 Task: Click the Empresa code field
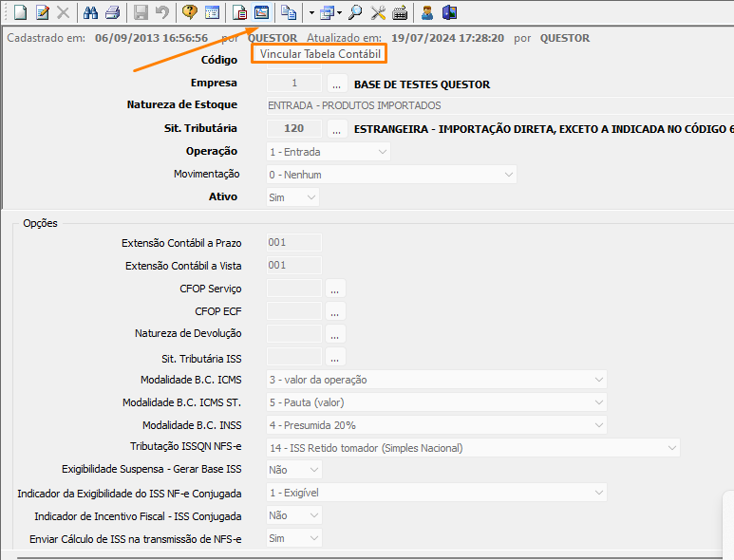click(x=294, y=84)
